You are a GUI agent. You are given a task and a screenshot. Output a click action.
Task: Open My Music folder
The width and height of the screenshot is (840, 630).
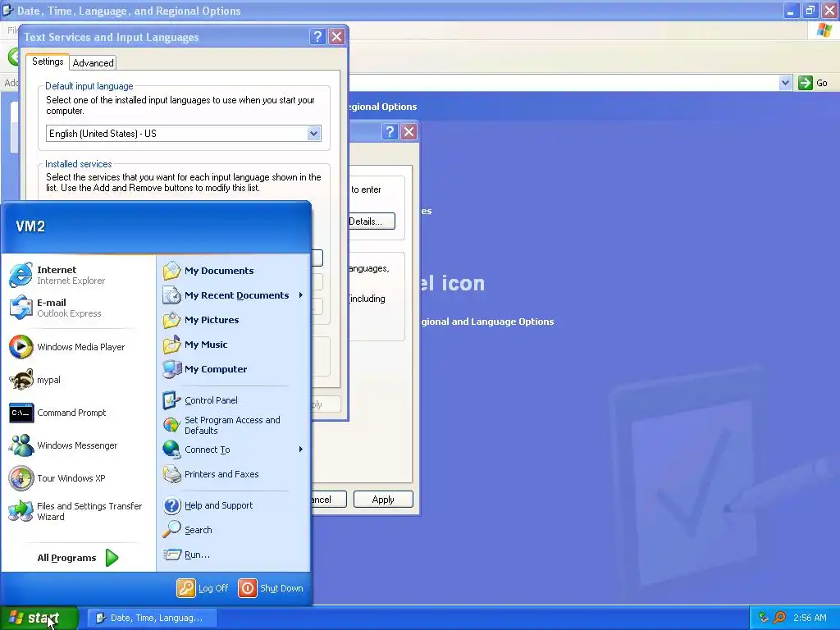(234, 345)
